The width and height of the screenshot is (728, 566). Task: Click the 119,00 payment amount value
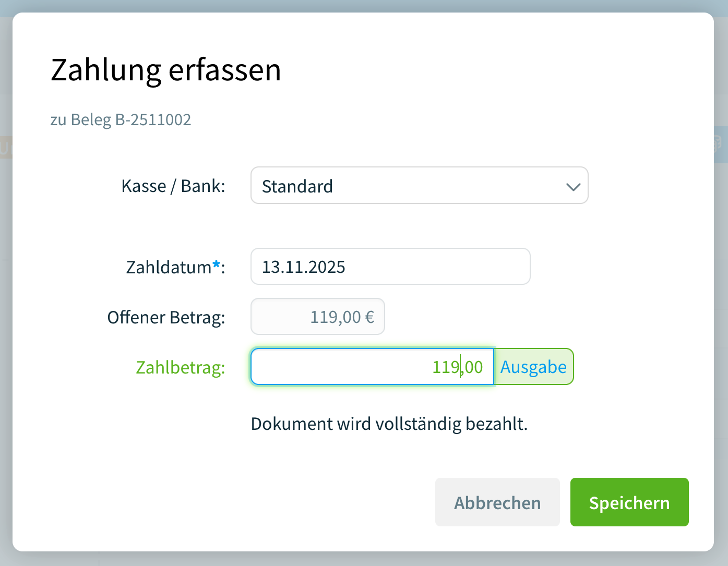click(x=457, y=367)
